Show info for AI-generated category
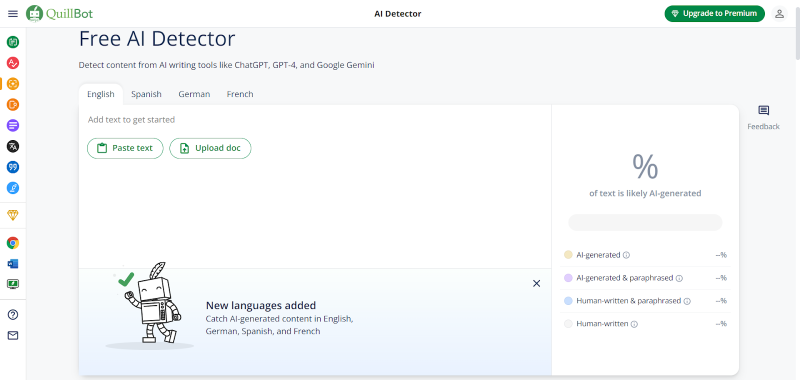Screen dimensions: 800x380 click(627, 255)
